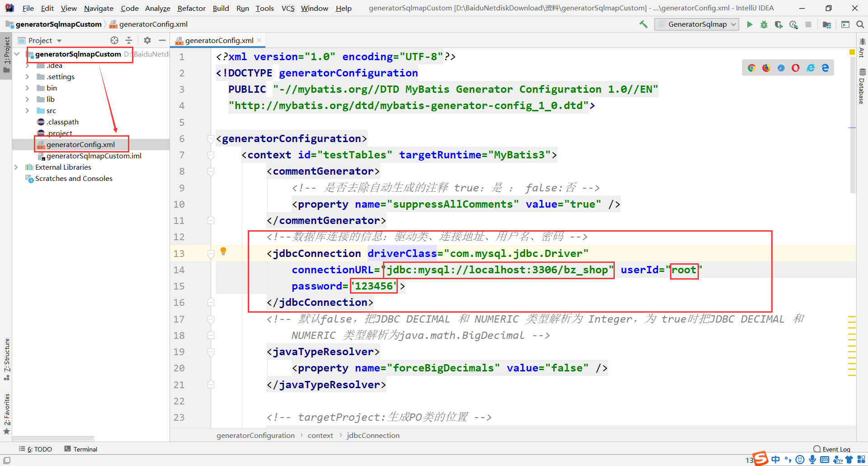Viewport: 868px width, 466px height.
Task: Click the Project panel horizontal scrollbar
Action: 53,438
